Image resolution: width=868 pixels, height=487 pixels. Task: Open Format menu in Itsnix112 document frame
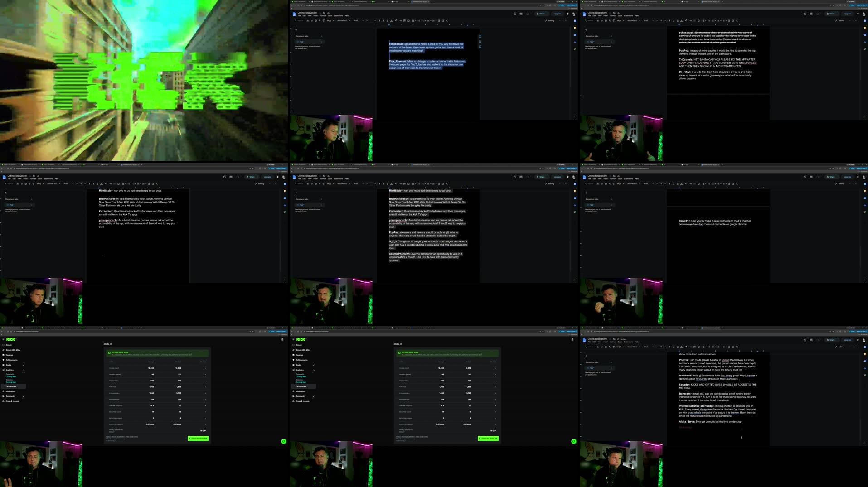pyautogui.click(x=613, y=179)
